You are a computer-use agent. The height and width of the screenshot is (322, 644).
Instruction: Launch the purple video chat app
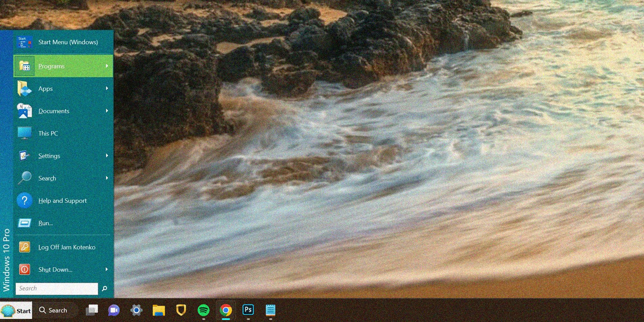pos(114,310)
